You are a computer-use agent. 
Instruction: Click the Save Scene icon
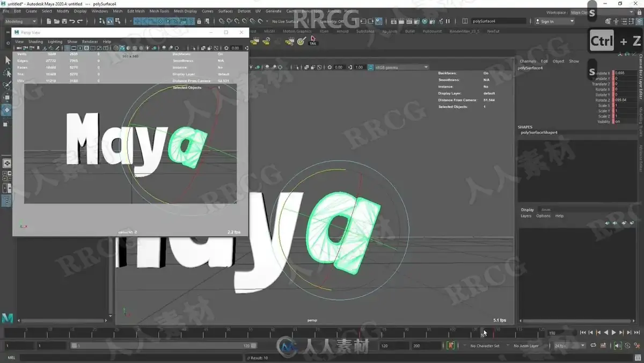coord(64,21)
